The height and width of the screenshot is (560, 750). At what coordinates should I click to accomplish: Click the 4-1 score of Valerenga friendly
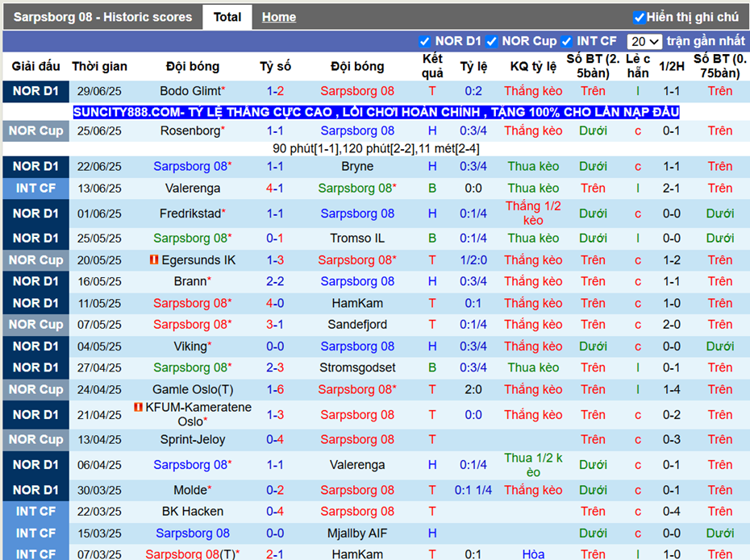[x=275, y=189]
